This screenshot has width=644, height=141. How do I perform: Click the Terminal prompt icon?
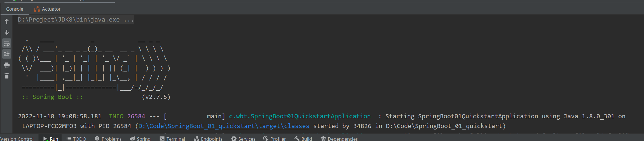(x=162, y=138)
